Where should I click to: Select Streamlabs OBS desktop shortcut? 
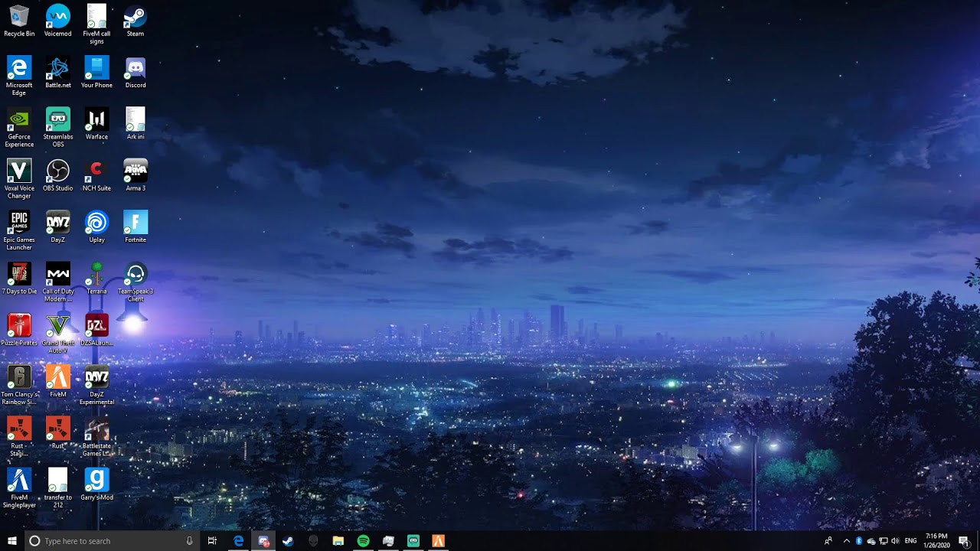58,127
